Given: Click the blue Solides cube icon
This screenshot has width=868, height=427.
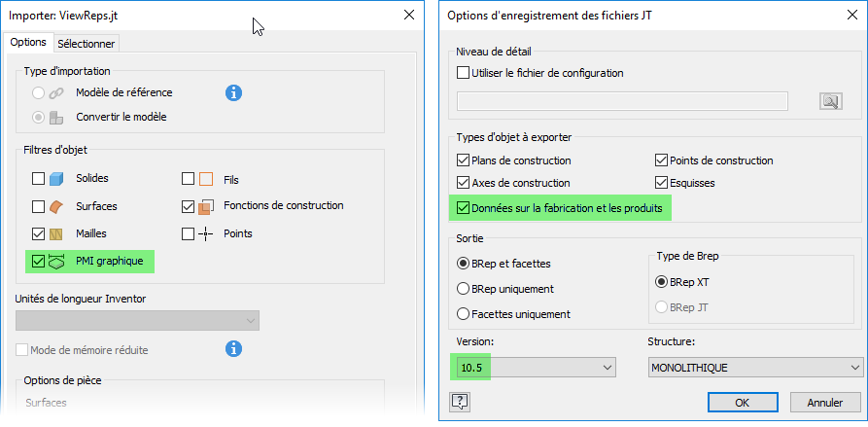Looking at the screenshot, I should tap(57, 179).
